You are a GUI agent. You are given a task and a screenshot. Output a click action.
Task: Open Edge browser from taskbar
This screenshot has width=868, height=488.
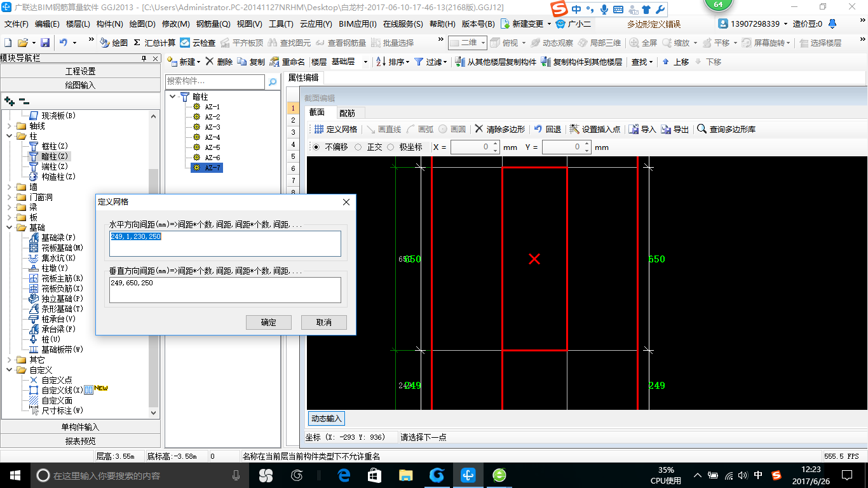click(x=344, y=475)
